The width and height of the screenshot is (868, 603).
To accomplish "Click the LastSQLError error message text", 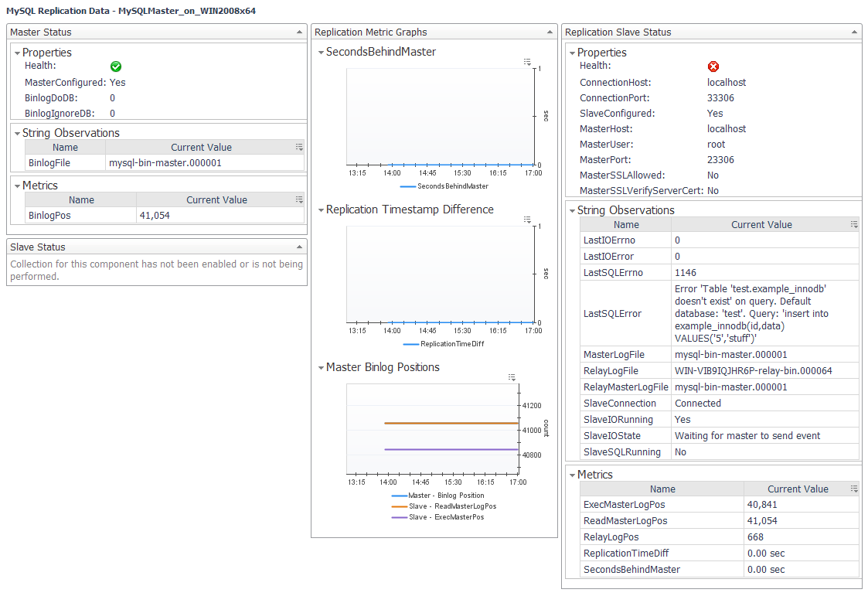I will [x=752, y=313].
